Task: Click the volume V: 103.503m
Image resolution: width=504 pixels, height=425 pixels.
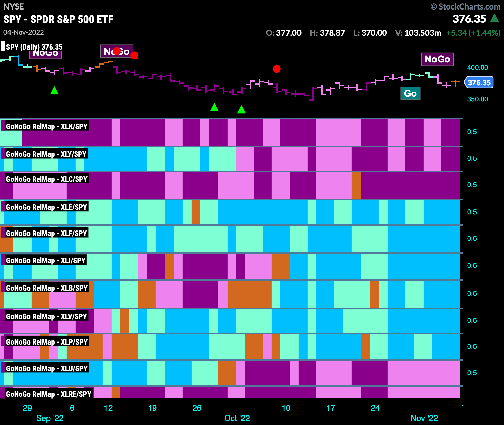Action: pos(418,33)
